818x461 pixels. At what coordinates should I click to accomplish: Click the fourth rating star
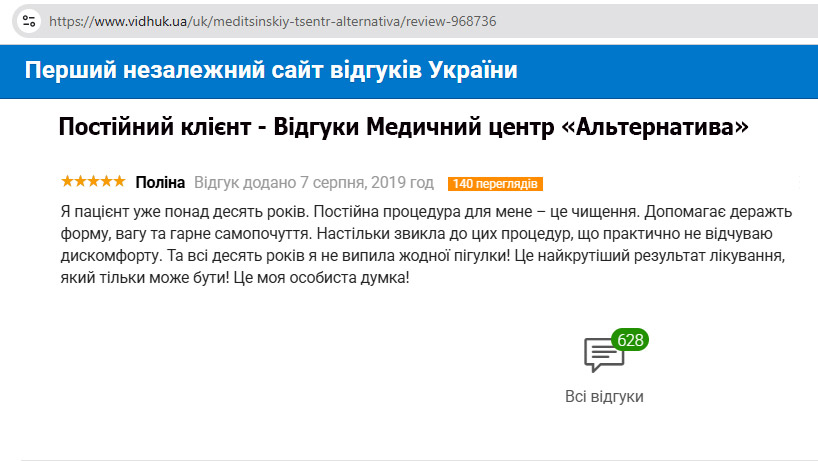(x=106, y=182)
